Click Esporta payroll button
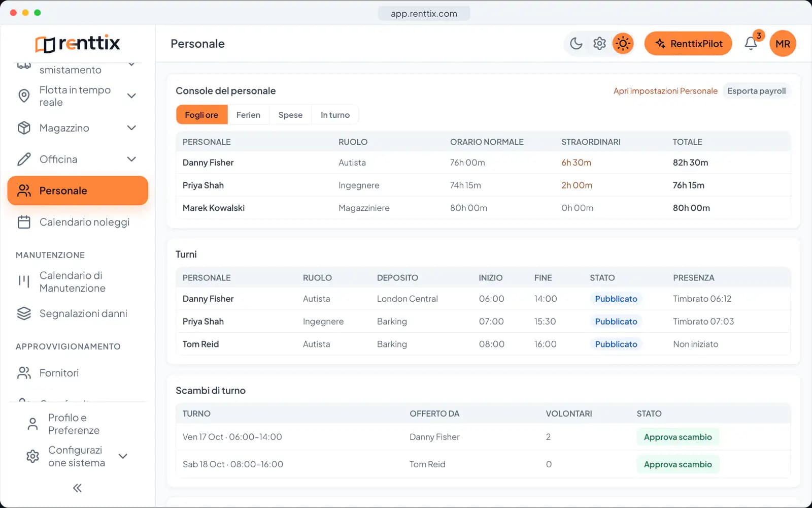The width and height of the screenshot is (812, 508). (x=756, y=91)
